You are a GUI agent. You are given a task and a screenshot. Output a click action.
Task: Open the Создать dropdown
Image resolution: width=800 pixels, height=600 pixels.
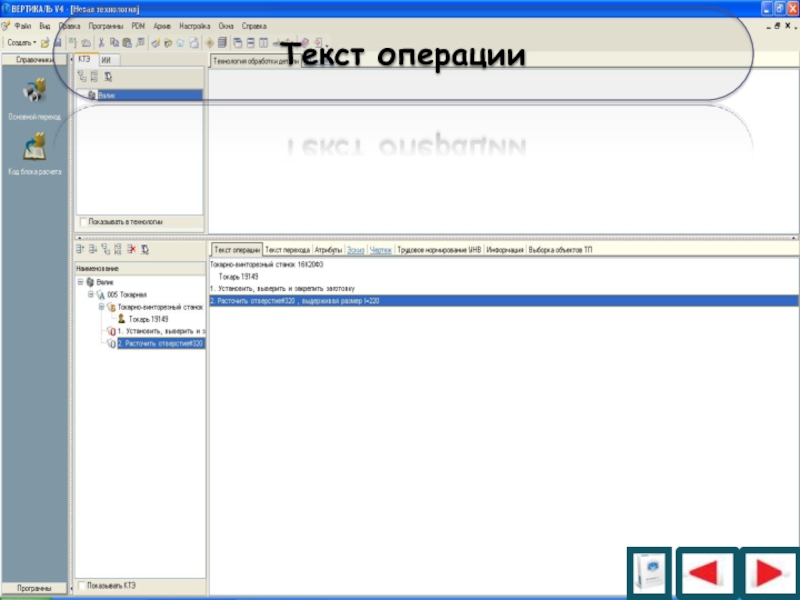tap(21, 43)
